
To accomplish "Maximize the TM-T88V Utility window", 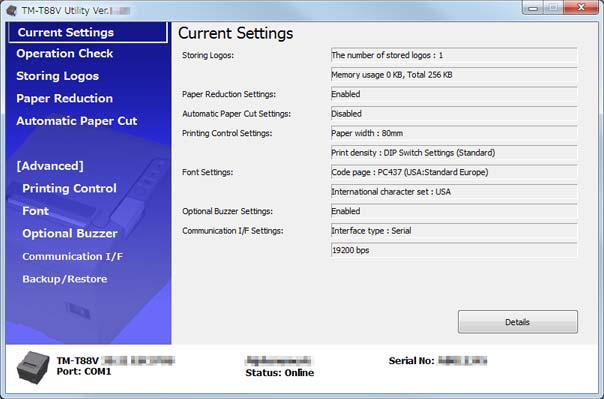I will click(553, 8).
